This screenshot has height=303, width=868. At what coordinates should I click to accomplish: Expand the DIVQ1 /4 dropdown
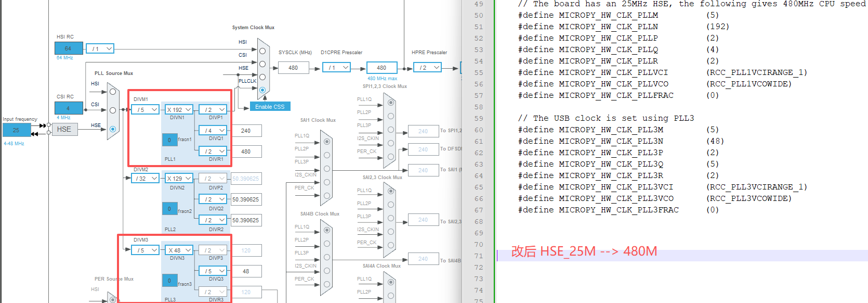[x=213, y=131]
